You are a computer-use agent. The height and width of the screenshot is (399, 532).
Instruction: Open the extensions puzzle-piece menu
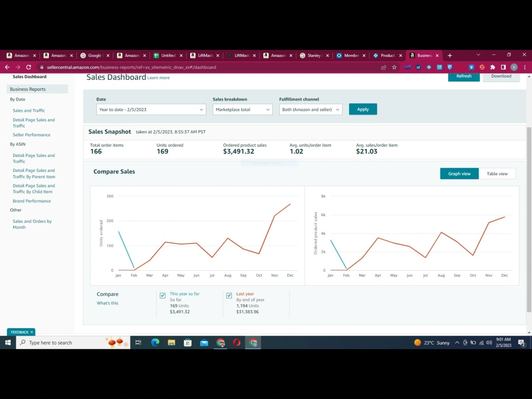click(x=493, y=67)
